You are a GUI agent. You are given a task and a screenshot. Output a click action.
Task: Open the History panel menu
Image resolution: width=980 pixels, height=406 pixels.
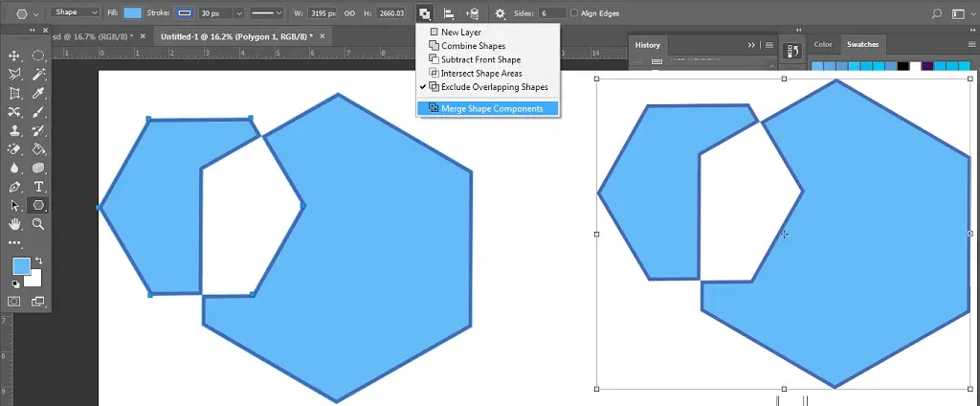coord(769,45)
